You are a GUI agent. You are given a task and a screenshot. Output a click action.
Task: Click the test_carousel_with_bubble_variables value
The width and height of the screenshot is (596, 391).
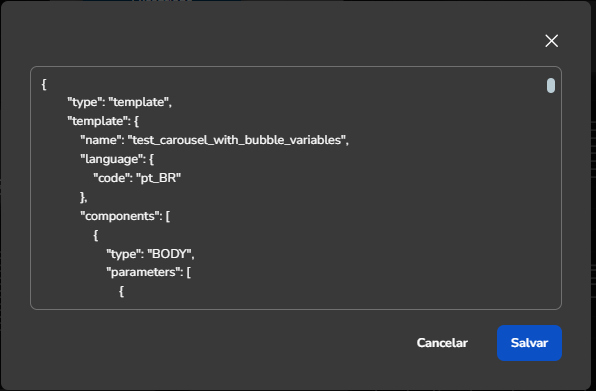[236, 140]
